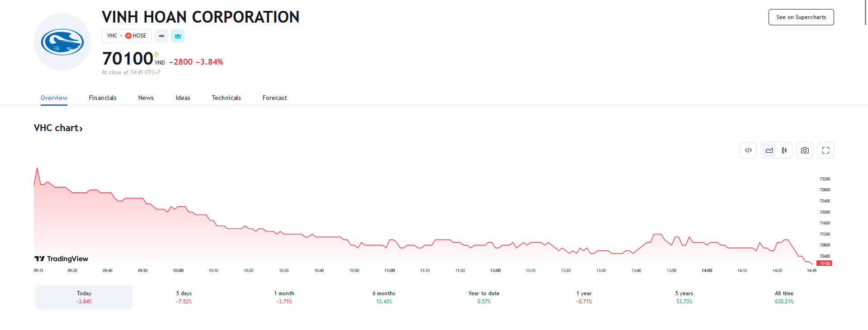Switch to candlestick chart style
This screenshot has width=868, height=330.
click(784, 151)
